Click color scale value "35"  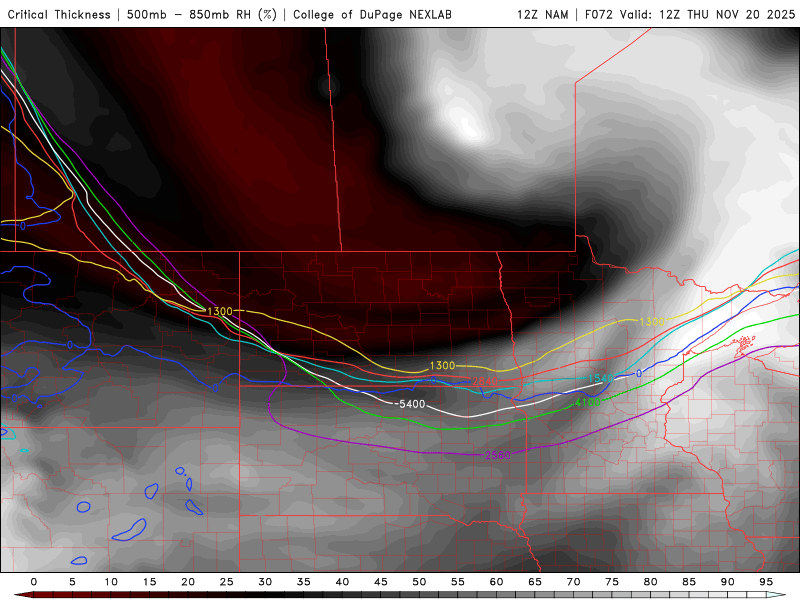click(x=304, y=582)
